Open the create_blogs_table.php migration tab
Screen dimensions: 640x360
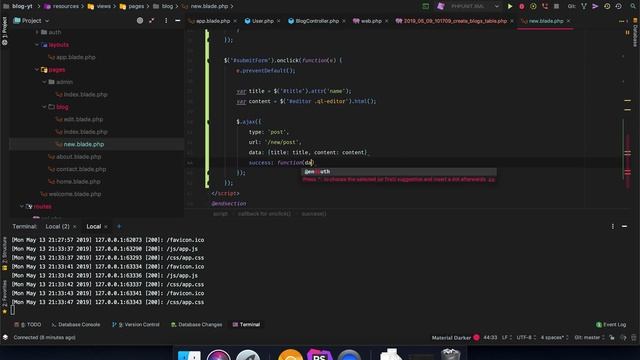pos(455,21)
